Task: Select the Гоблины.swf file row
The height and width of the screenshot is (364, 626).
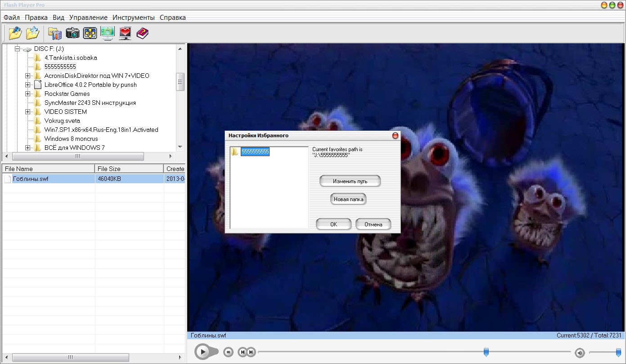Action: tap(94, 179)
